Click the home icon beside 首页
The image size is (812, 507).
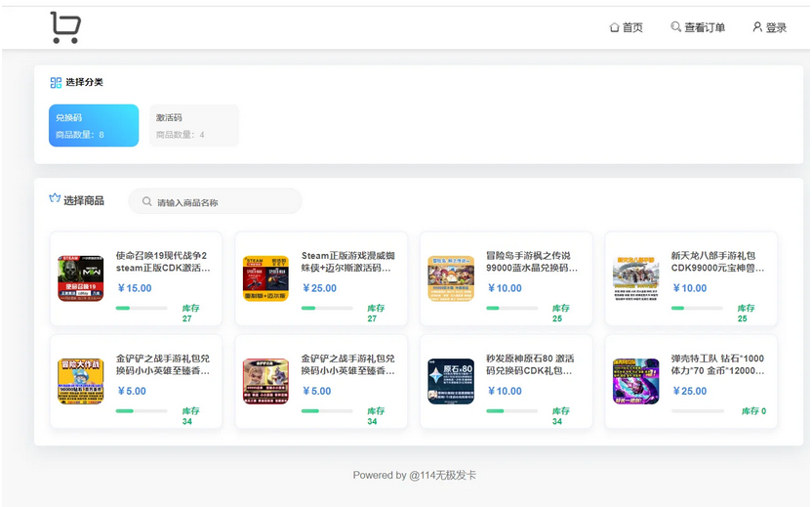tap(614, 27)
